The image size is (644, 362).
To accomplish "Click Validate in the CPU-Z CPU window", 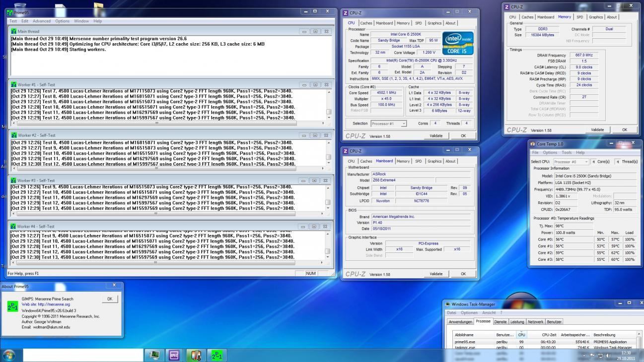I will pyautogui.click(x=436, y=136).
